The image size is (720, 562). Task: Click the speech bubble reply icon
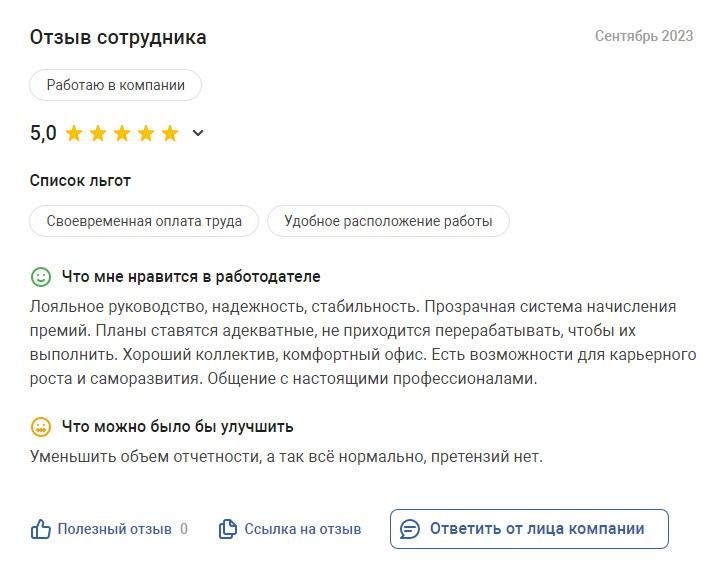point(410,529)
